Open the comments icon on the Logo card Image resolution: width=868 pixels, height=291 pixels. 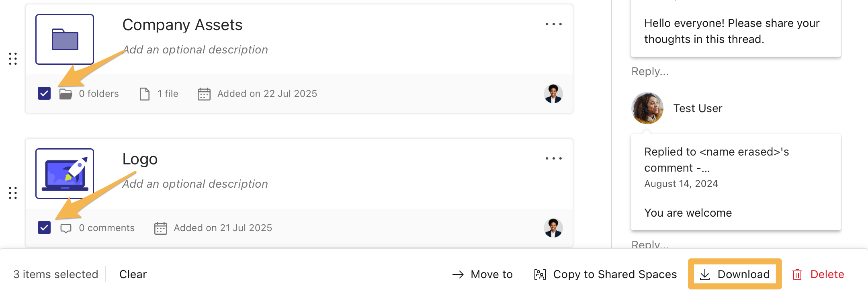(66, 228)
